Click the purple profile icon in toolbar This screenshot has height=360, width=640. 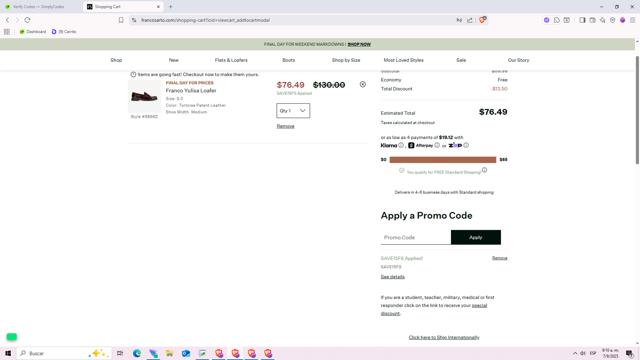622,20
